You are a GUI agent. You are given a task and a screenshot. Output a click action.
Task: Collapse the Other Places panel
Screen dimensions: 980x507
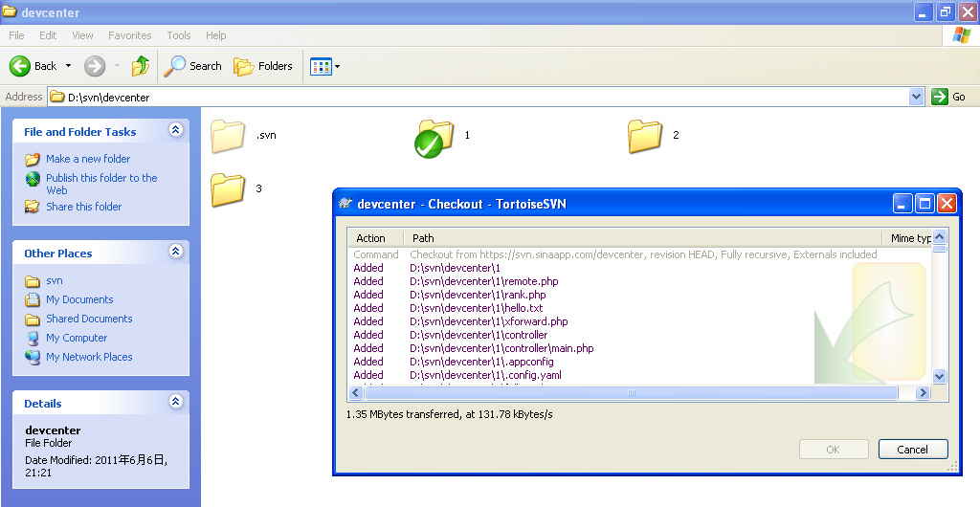(x=175, y=253)
